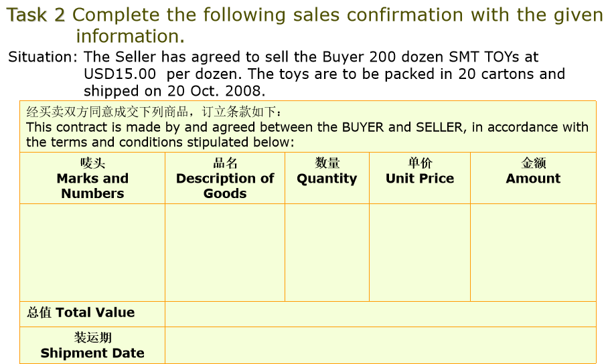This screenshot has width=610, height=364.
Task: Click the empty field beside Shipment Date
Action: (x=380, y=345)
